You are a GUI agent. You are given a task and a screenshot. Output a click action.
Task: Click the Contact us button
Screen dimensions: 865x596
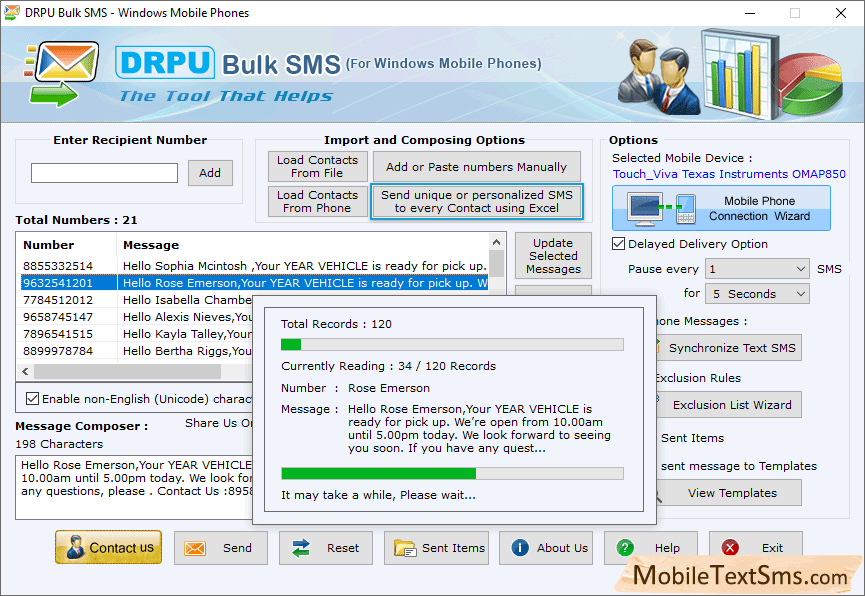point(109,547)
